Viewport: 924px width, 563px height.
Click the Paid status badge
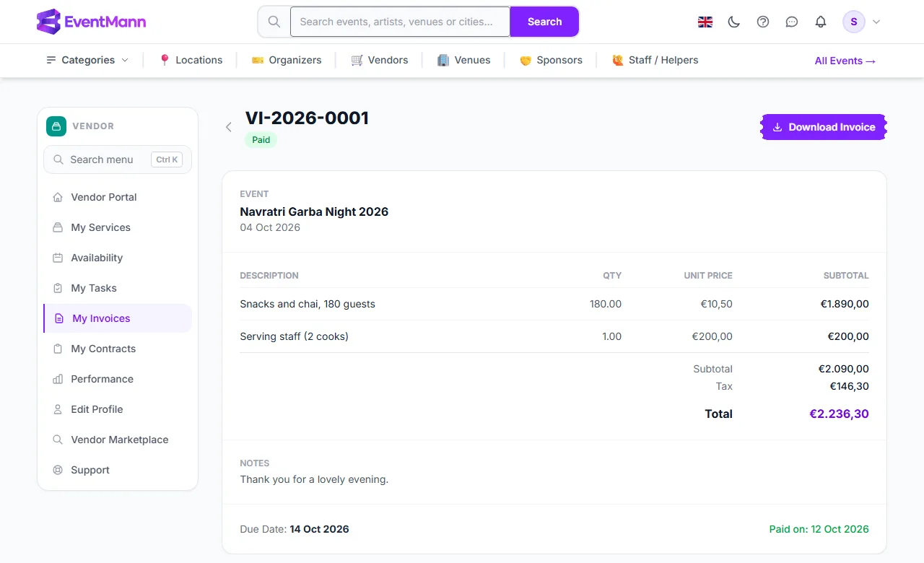(x=261, y=140)
